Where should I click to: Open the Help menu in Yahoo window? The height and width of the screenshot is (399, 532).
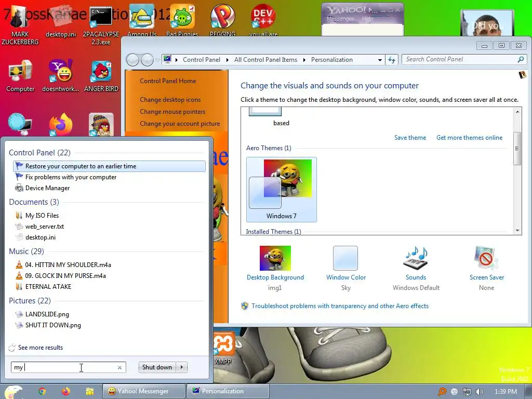pos(367,19)
